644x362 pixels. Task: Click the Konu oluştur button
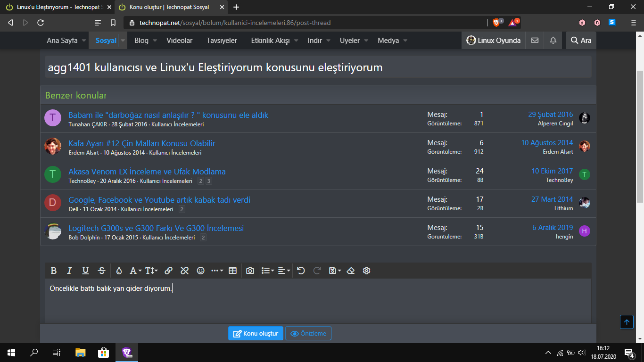click(x=256, y=333)
